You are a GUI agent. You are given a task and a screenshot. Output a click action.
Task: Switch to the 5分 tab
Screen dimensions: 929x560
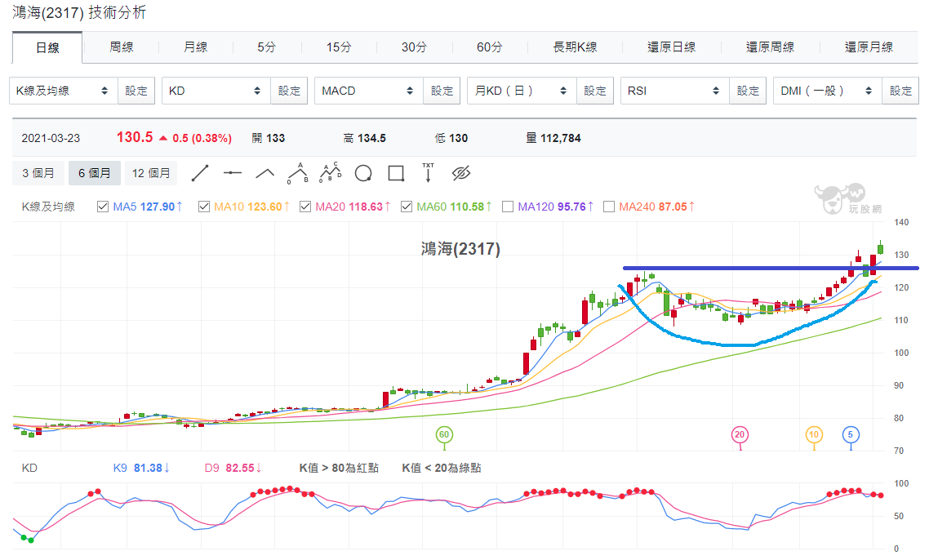[267, 47]
